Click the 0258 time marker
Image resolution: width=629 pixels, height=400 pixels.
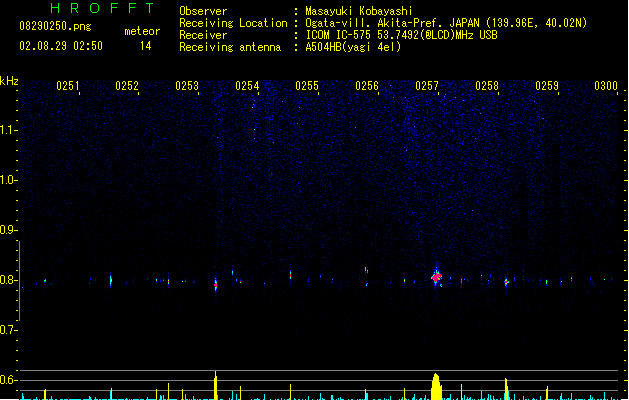(x=487, y=86)
